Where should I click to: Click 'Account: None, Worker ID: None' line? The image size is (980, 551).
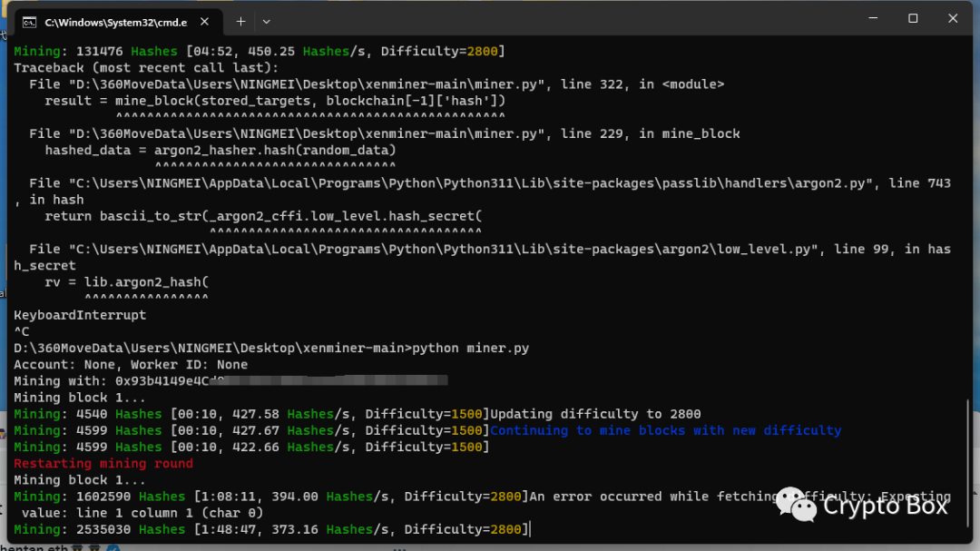click(131, 365)
